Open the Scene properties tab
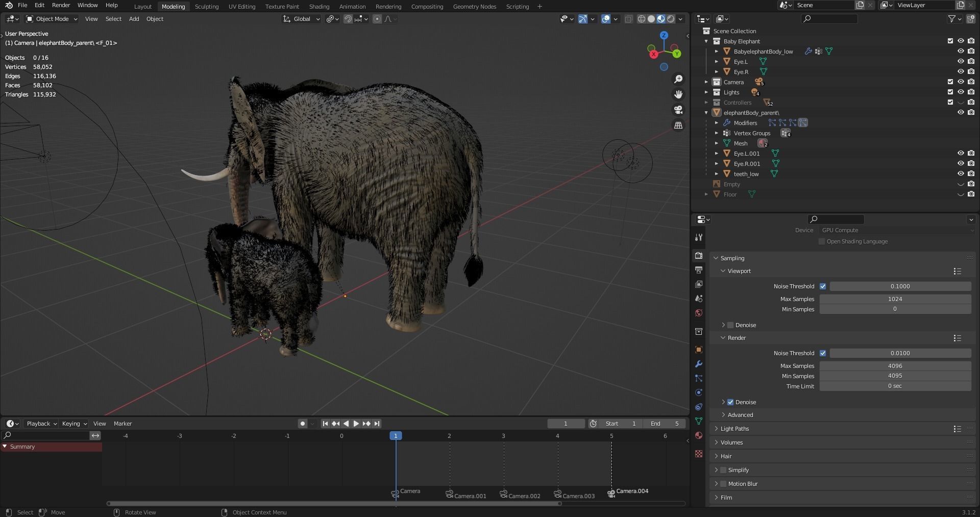Screen dimensions: 980x517 click(x=699, y=299)
